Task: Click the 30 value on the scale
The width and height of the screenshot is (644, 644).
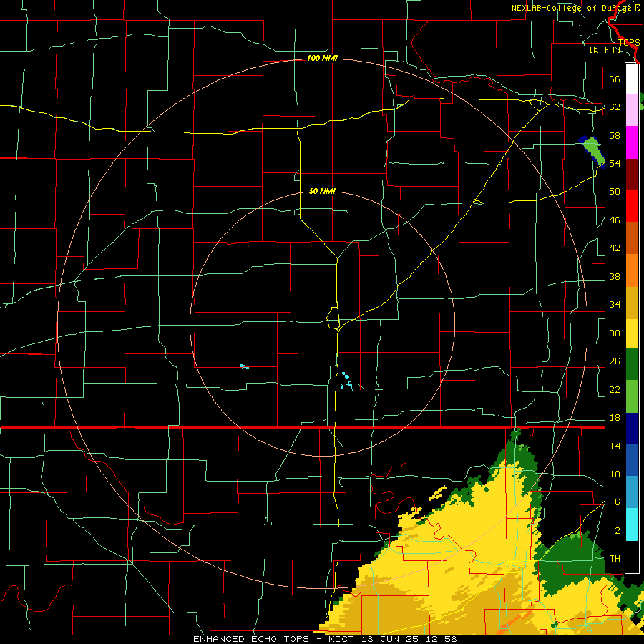Action: tap(615, 333)
